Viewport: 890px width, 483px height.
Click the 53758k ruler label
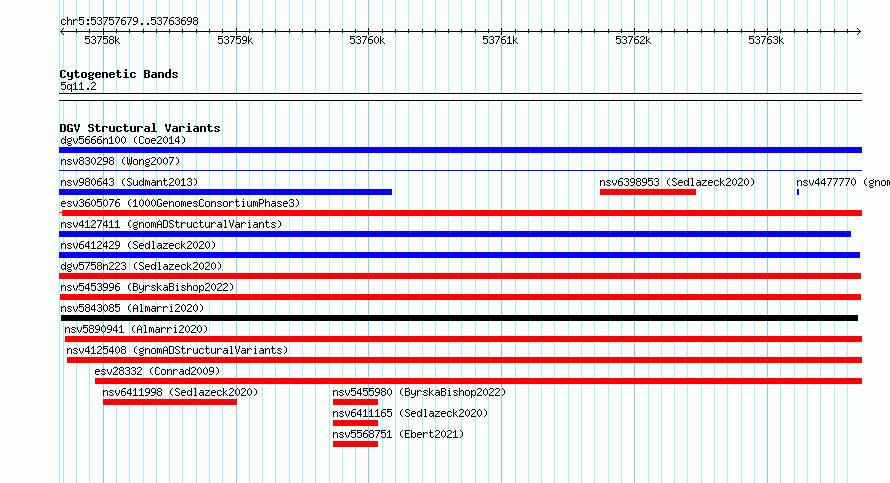point(102,40)
